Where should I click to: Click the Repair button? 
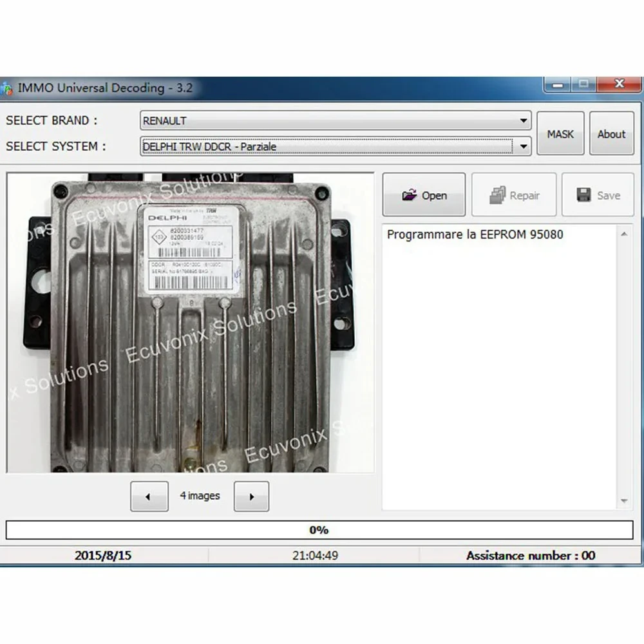coord(514,194)
